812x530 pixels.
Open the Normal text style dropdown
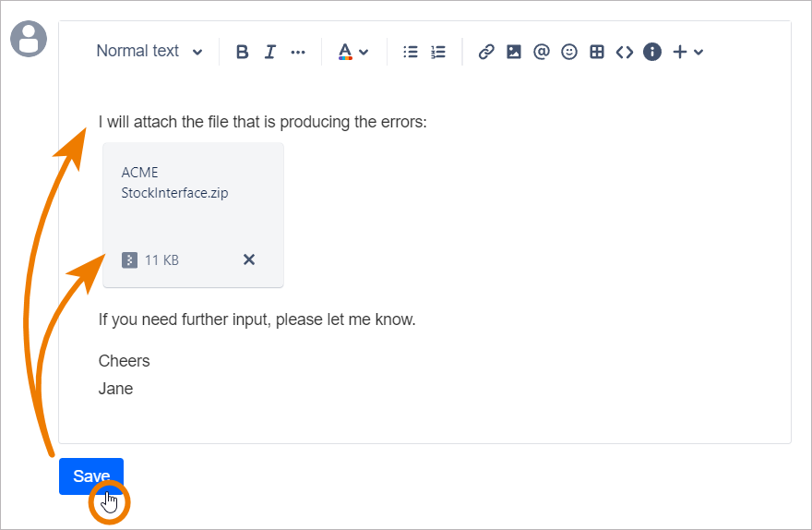click(149, 52)
